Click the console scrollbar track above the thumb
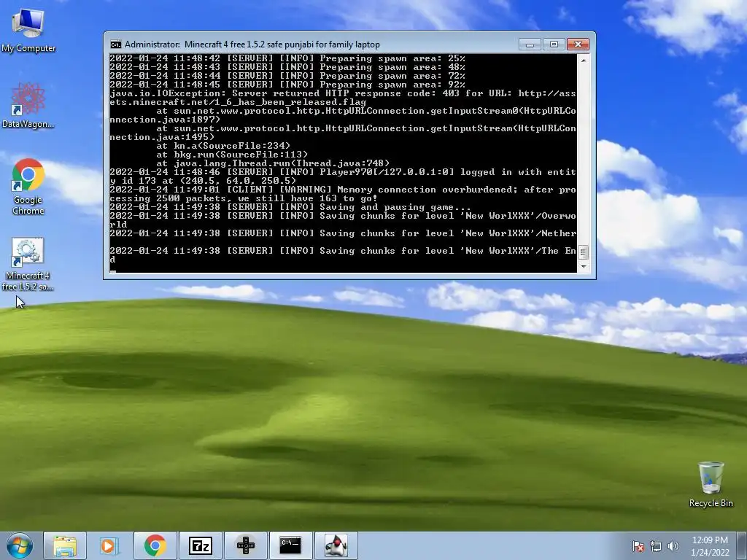Viewport: 747px width, 560px height. 584,155
